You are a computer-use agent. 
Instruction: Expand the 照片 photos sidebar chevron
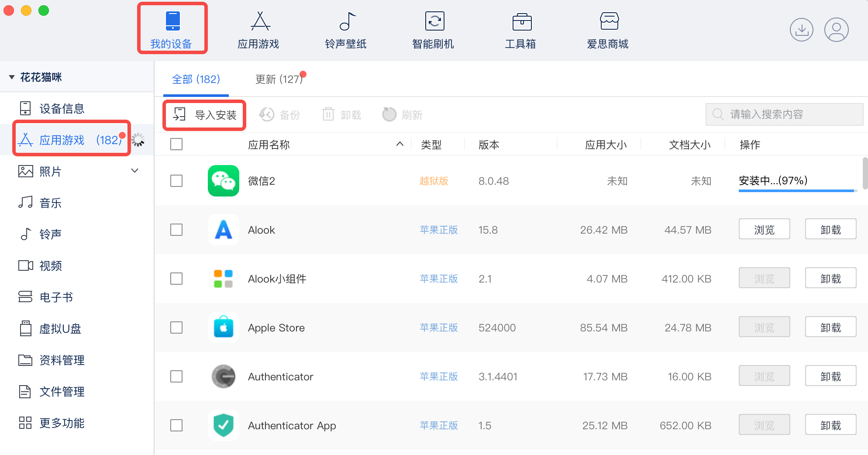point(135,171)
